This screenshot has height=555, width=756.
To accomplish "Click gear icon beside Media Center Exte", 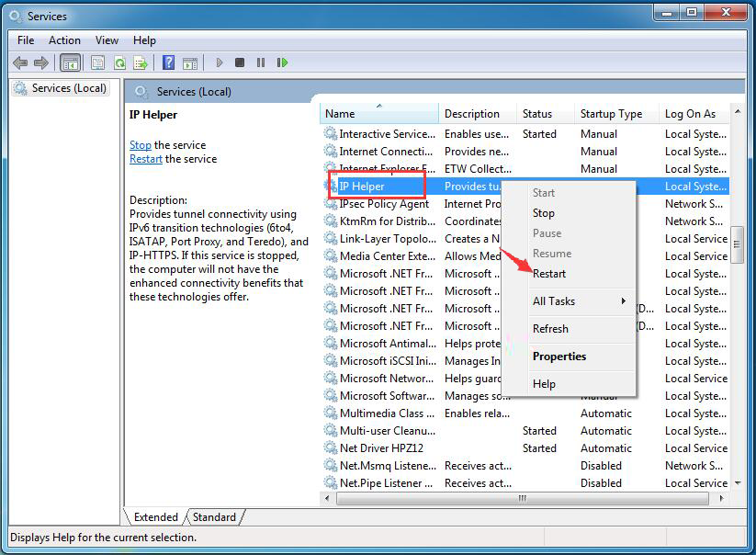I will 331,256.
